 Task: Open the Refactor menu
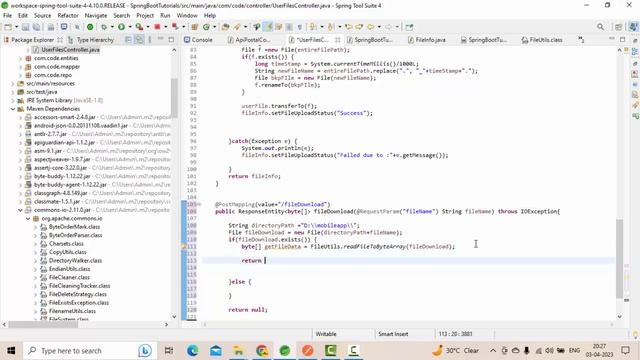(68, 16)
